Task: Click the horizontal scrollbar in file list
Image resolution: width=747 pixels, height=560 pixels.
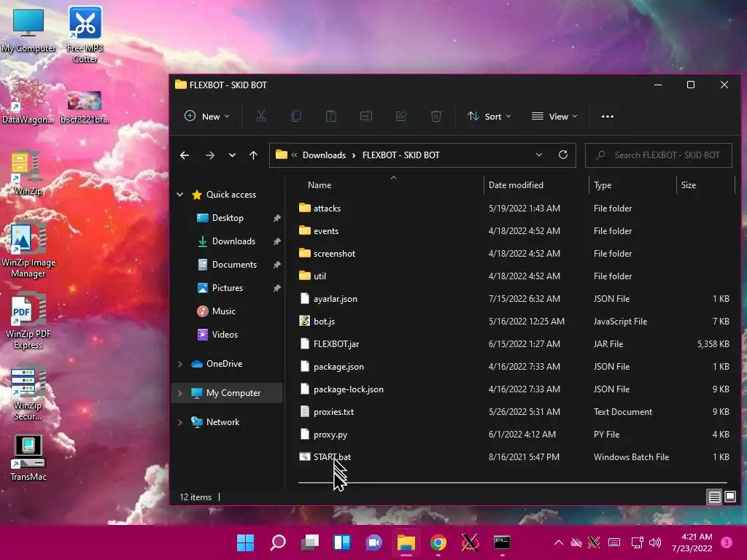Action: tap(513, 483)
